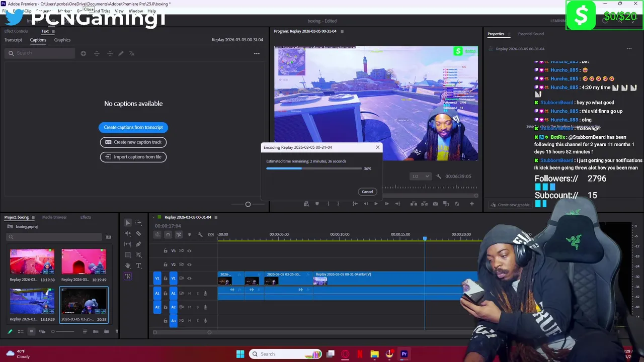The width and height of the screenshot is (644, 362).
Task: Toggle A1 source patching button
Action: (x=157, y=293)
